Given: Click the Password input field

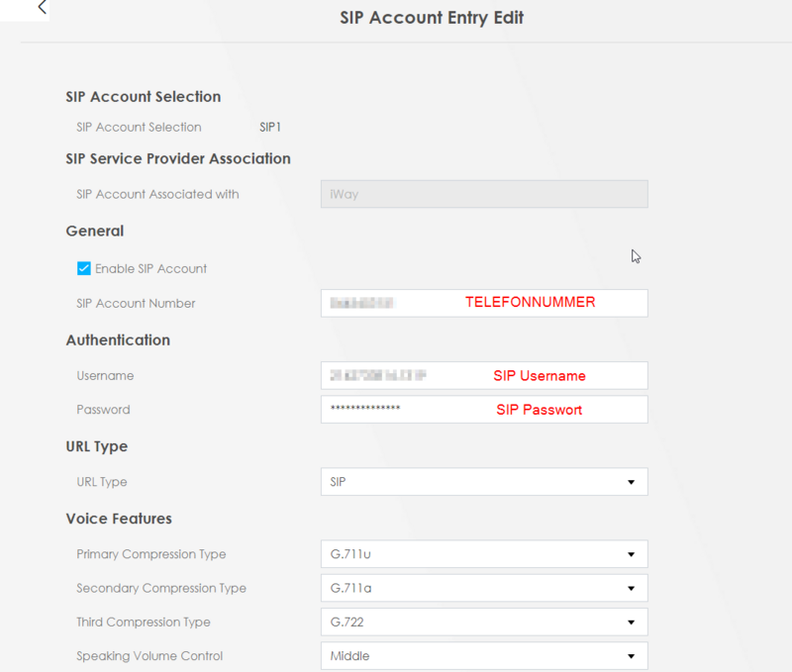Looking at the screenshot, I should coord(484,409).
